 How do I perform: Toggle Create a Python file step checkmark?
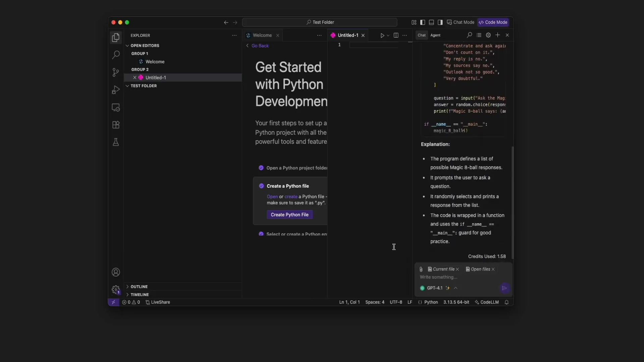[x=261, y=186]
